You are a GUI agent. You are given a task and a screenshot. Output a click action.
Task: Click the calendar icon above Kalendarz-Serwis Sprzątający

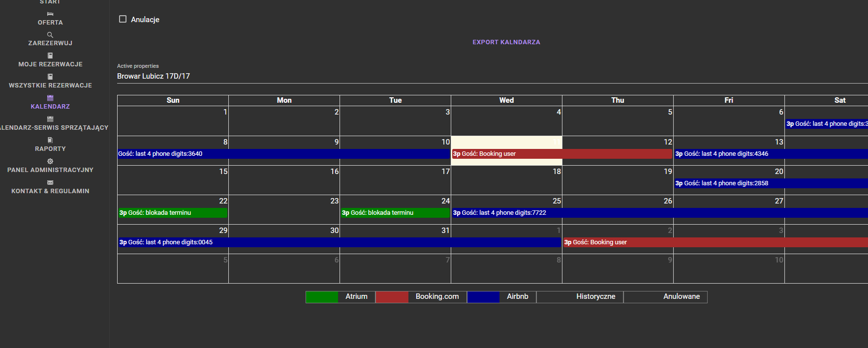point(50,119)
